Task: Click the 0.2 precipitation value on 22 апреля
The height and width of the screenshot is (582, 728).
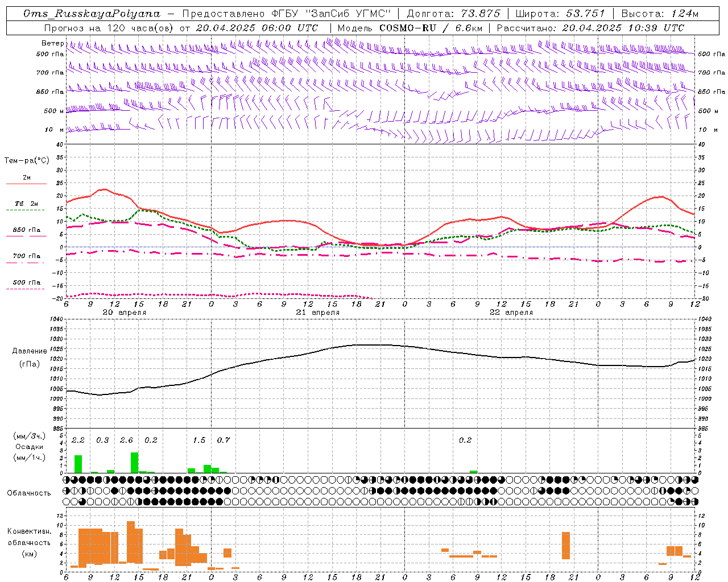Action: click(x=465, y=440)
